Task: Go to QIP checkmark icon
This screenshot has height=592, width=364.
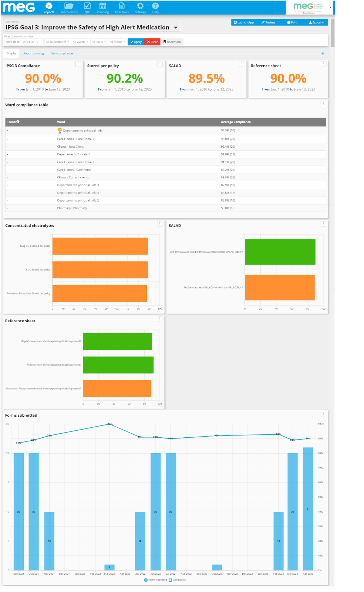Action: click(87, 6)
